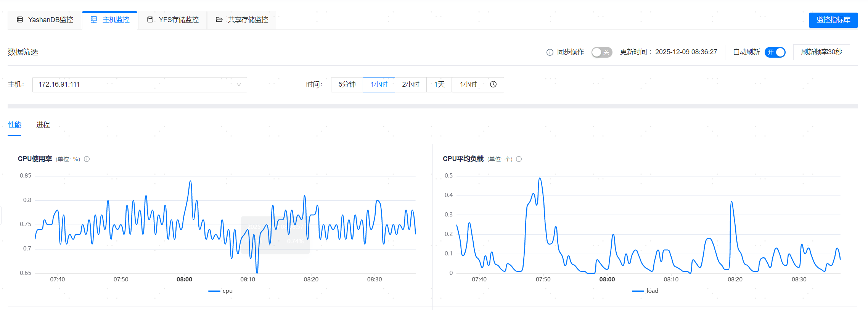Click info icon next to CPU使用率
This screenshot has height=310, width=868.
87,159
